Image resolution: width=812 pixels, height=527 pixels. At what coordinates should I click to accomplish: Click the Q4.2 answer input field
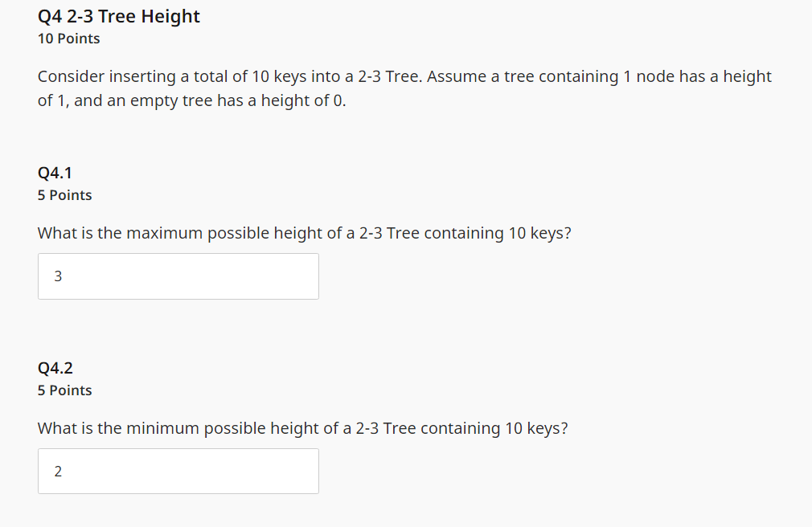coord(178,471)
